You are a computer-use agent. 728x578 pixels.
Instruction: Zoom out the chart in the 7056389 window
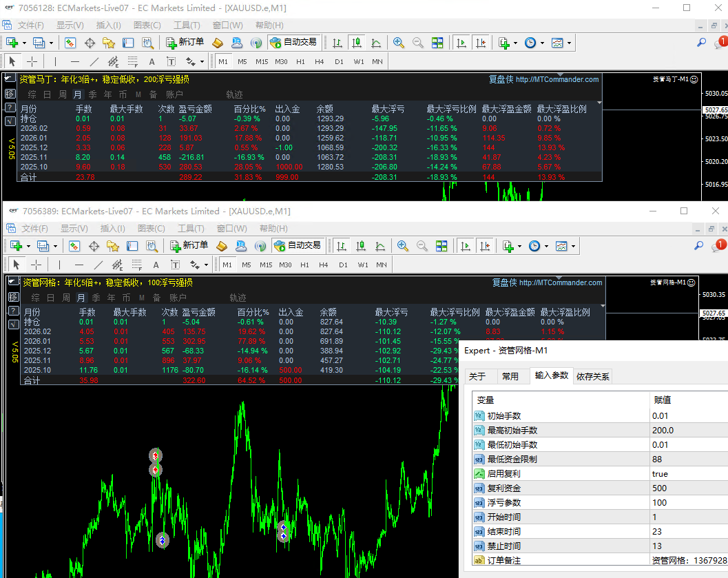click(x=422, y=245)
